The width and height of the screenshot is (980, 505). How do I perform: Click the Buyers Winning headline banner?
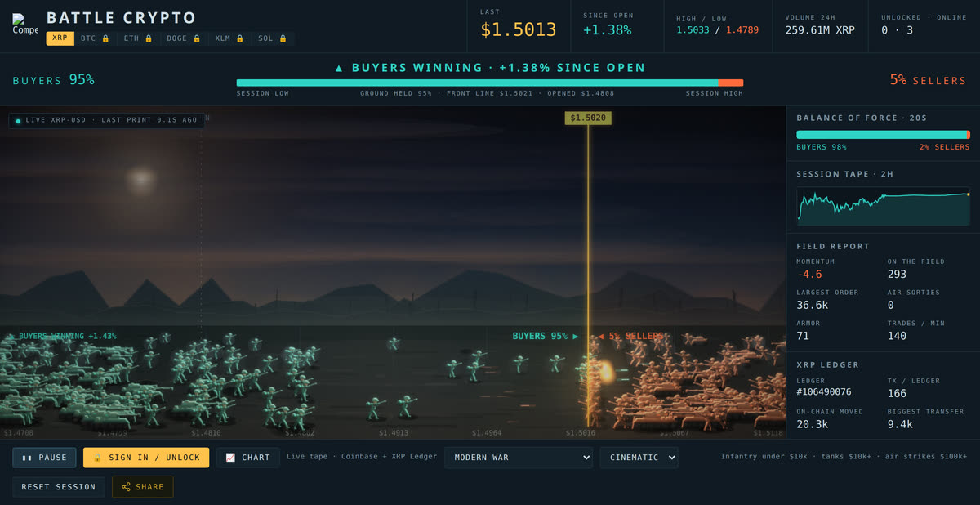click(490, 68)
